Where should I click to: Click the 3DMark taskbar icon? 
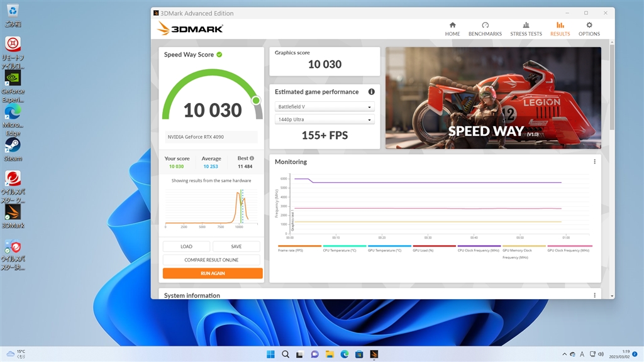pyautogui.click(x=374, y=354)
